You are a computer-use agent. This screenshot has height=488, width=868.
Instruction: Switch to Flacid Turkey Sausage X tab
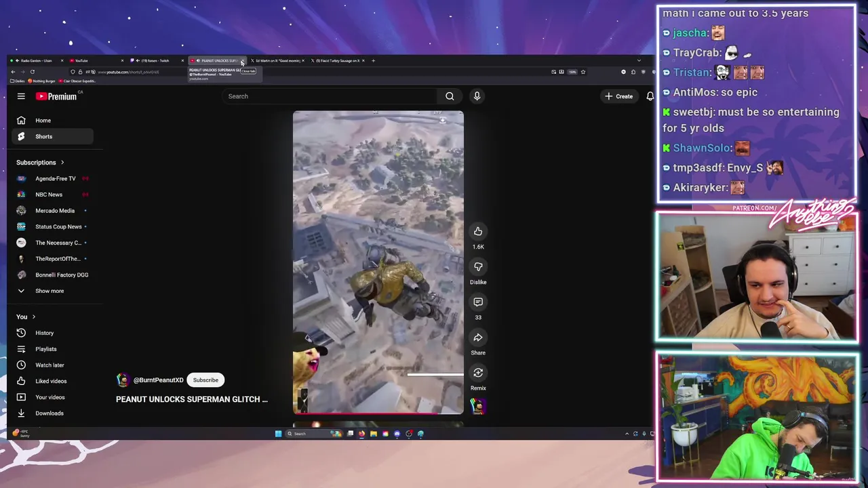[337, 60]
